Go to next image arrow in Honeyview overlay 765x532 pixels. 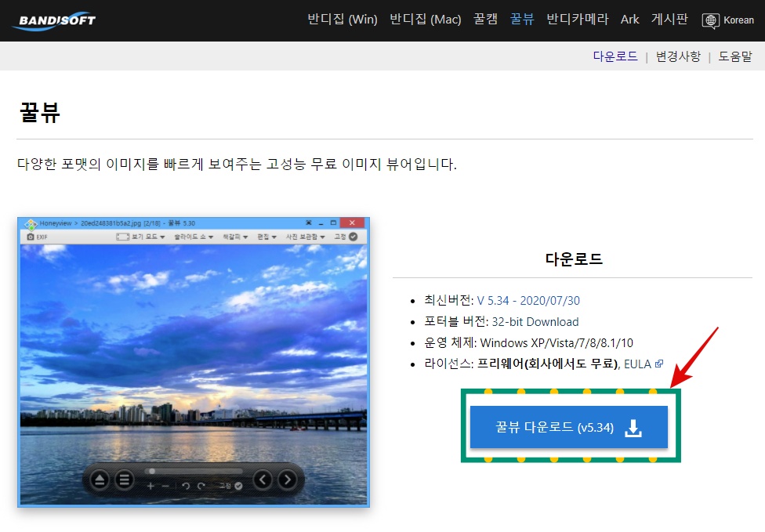288,480
